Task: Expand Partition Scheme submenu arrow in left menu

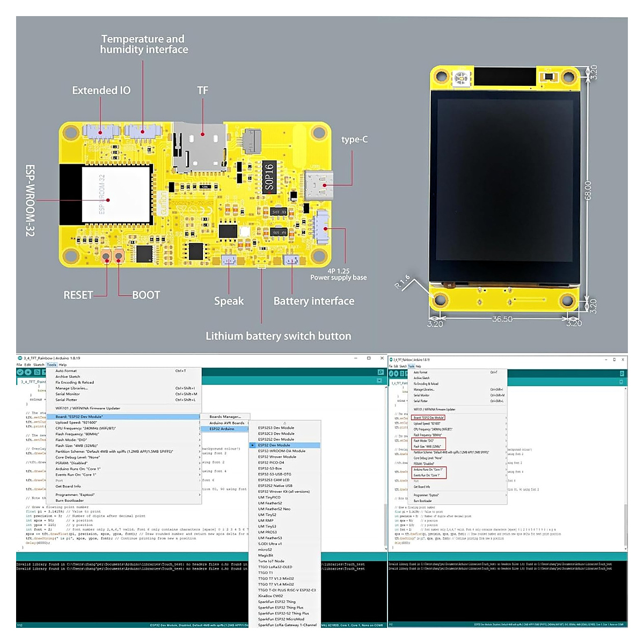Action: pos(200,451)
